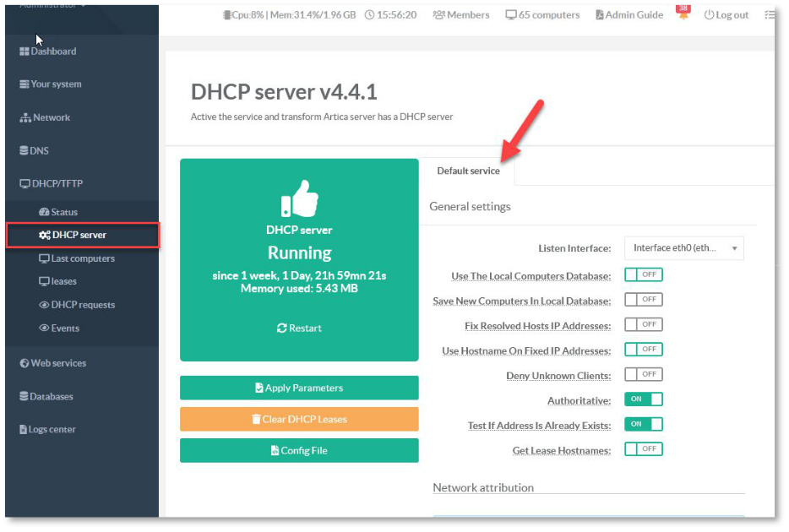This screenshot has width=789, height=532.
Task: Enable Deny Unknown Clients switch
Action: click(643, 374)
